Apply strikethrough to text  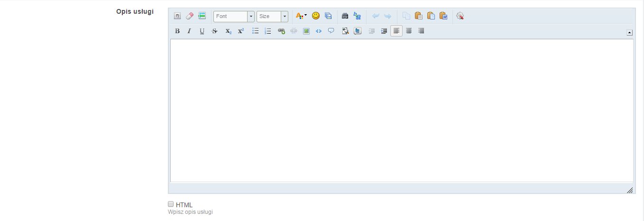tap(214, 31)
